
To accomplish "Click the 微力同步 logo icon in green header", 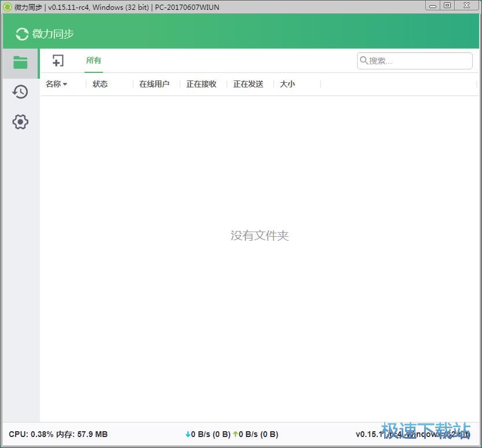I will click(21, 34).
